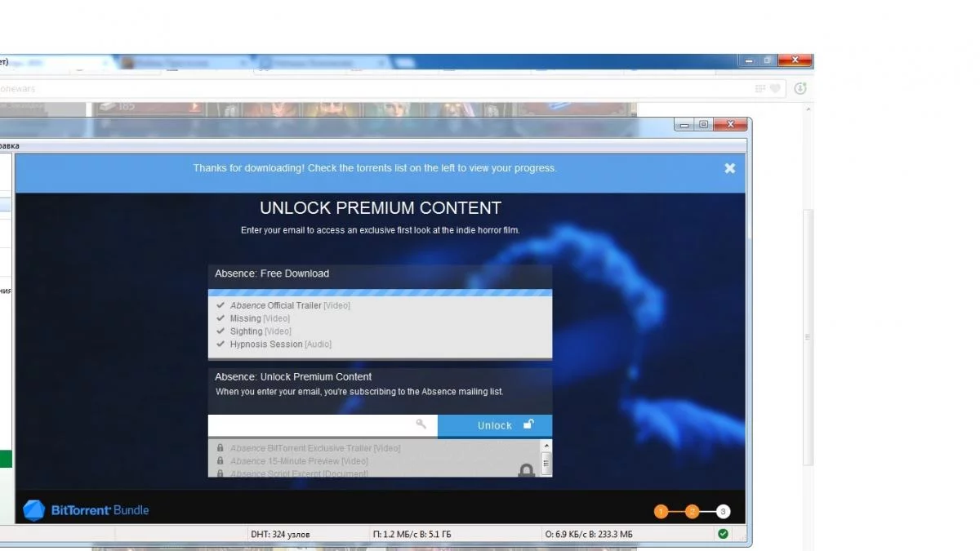
Task: Select Absence BitTorrent Exclusive Trailer locked item
Action: pyautogui.click(x=309, y=448)
